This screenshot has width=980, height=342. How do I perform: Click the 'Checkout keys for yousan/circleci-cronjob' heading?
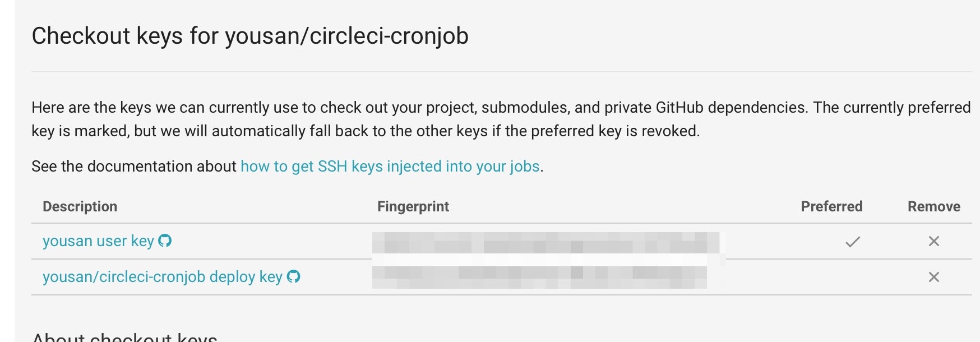tap(249, 36)
